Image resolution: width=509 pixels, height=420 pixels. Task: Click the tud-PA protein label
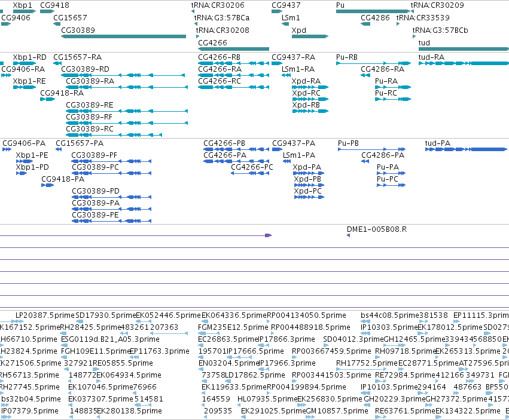click(438, 143)
